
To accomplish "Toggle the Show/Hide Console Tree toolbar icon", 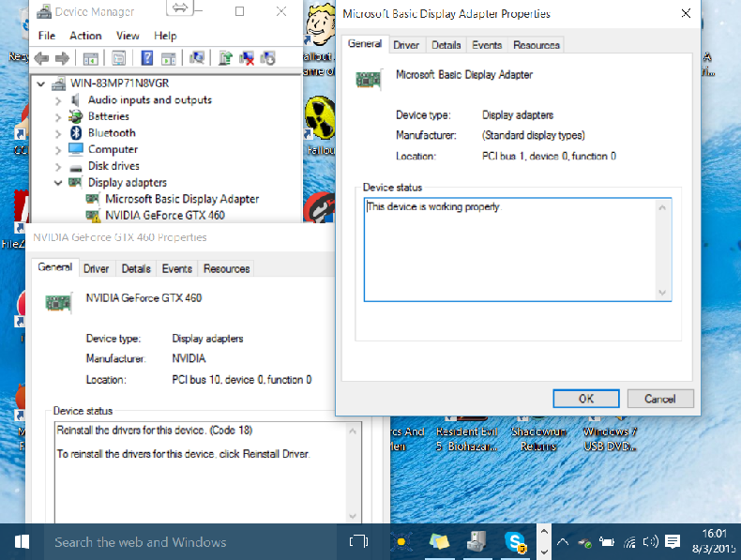I will tap(90, 58).
